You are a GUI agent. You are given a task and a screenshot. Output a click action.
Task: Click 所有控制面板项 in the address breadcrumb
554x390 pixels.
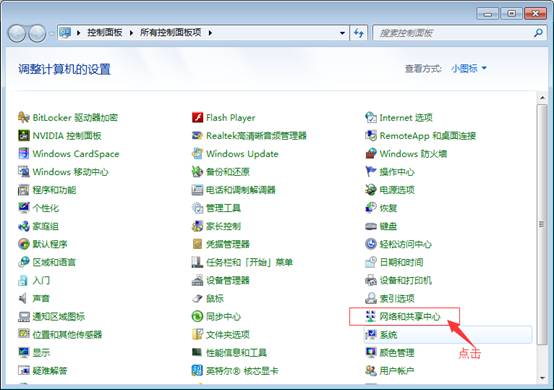click(x=171, y=32)
